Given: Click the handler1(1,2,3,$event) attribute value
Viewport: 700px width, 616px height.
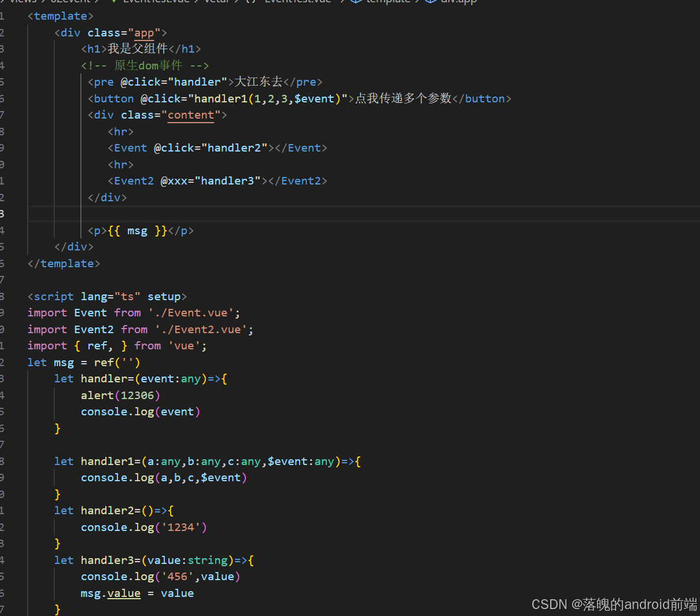Looking at the screenshot, I should point(268,99).
